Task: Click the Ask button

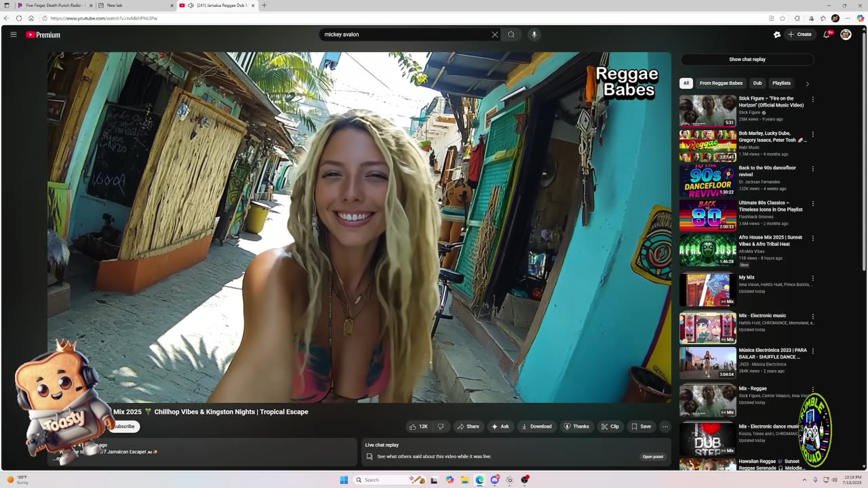Action: pos(500,426)
